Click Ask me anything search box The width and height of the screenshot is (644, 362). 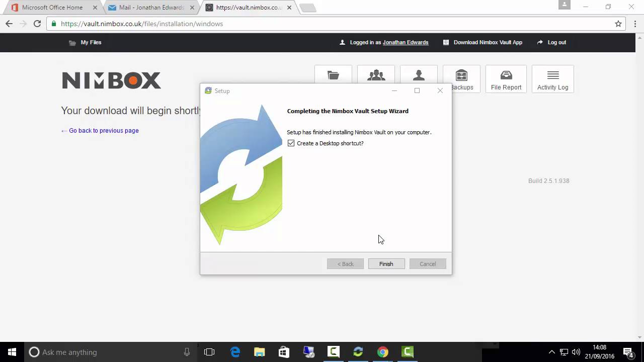point(110,352)
